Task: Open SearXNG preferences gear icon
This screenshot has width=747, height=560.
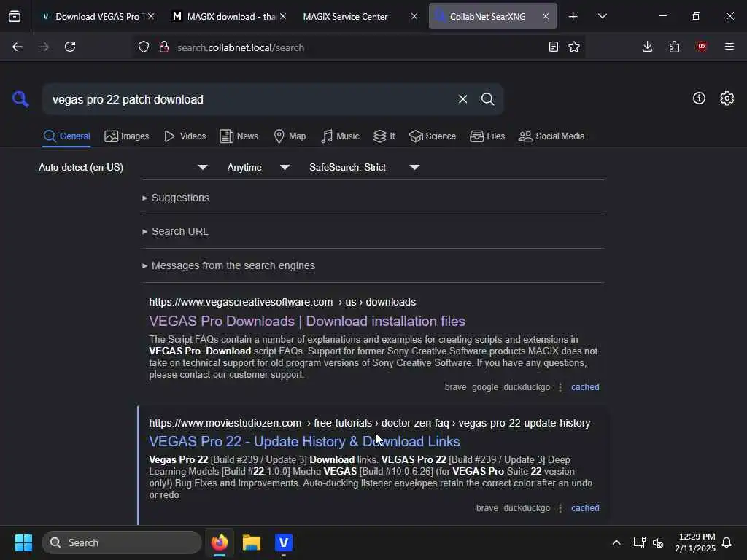Action: 727,98
